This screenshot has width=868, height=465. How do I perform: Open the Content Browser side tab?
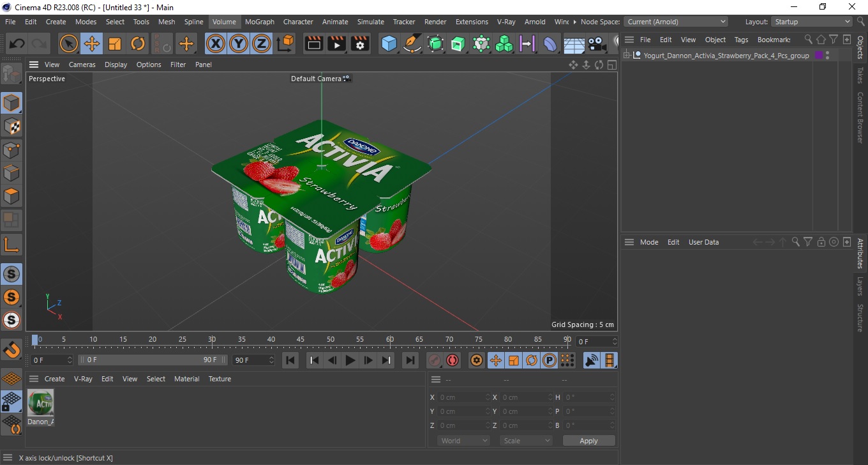(x=860, y=118)
